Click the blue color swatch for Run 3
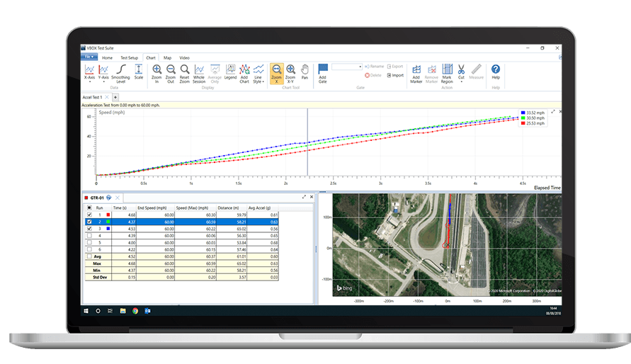 (108, 229)
